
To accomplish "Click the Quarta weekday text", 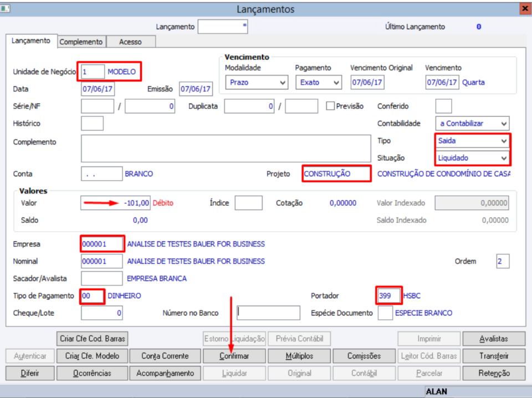I will [473, 83].
